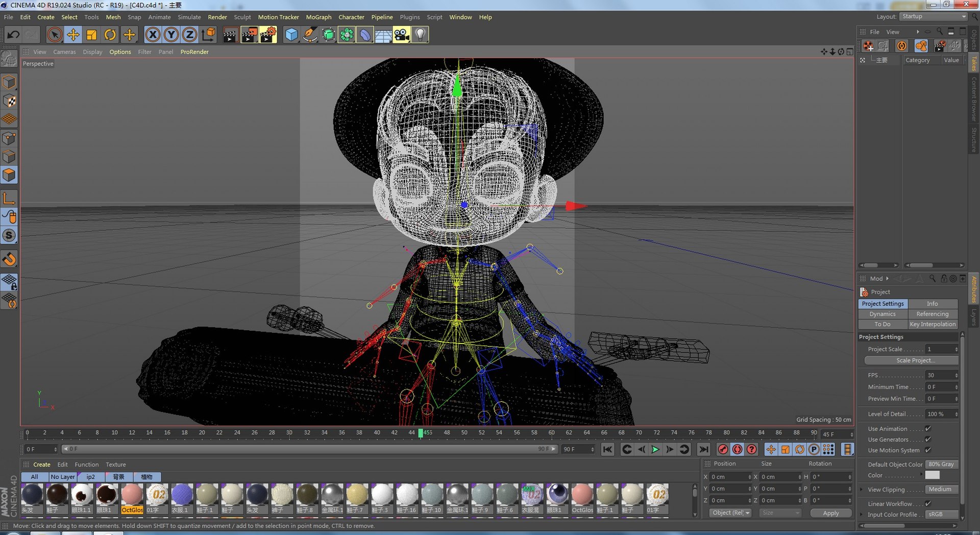Image resolution: width=980 pixels, height=535 pixels.
Task: Open viewport Cameras menu
Action: click(x=64, y=52)
